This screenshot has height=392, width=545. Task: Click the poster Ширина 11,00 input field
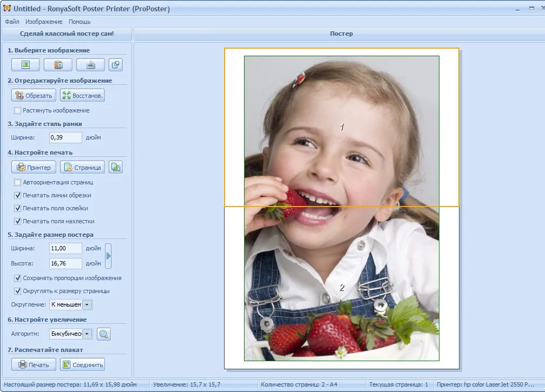tap(65, 248)
